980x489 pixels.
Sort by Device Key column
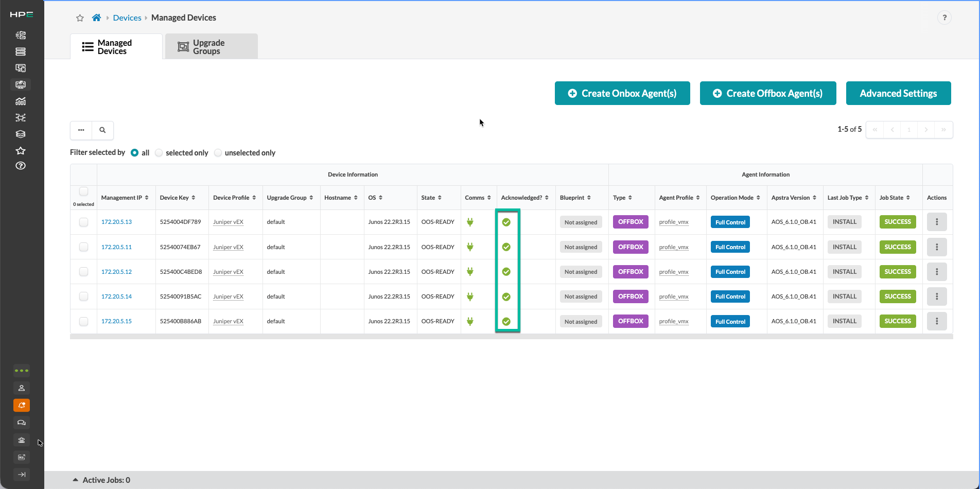point(178,198)
